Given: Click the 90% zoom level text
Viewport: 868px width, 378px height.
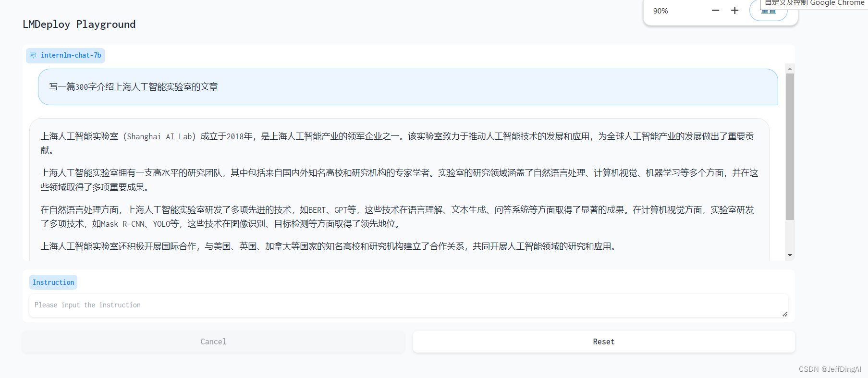Looking at the screenshot, I should [660, 11].
